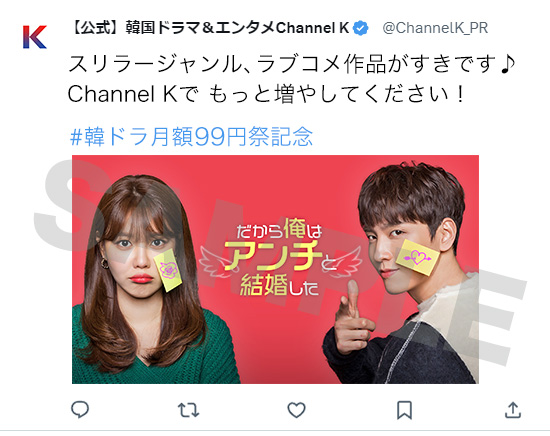The width and height of the screenshot is (550, 436).
Task: Open the reply speech bubble icon
Action: (80, 410)
